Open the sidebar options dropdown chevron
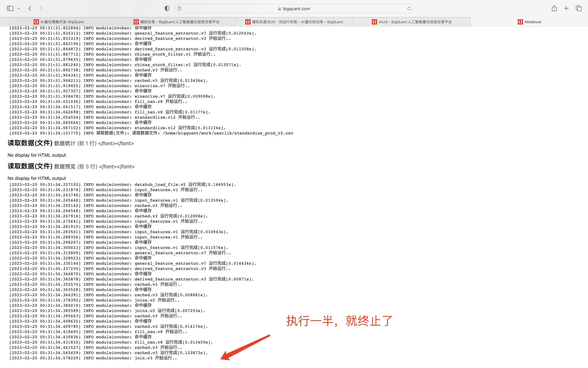588x368 pixels. click(x=19, y=9)
